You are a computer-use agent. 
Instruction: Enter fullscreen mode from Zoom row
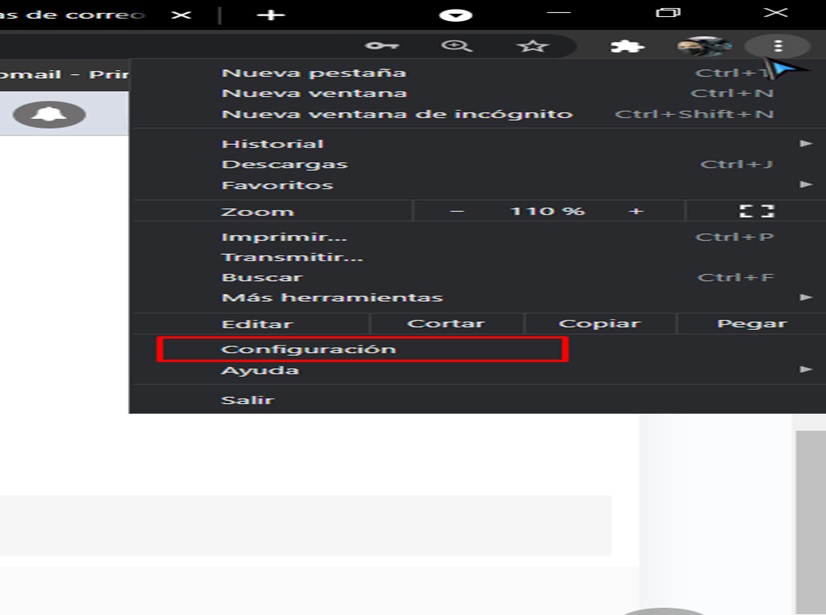pyautogui.click(x=756, y=211)
